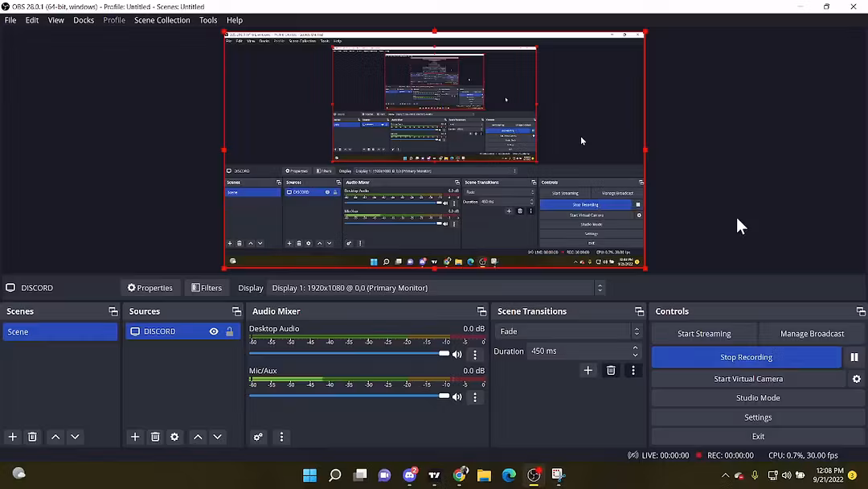Adjust the Desktop Audio volume slider
Screen dimensions: 868x489
444,353
